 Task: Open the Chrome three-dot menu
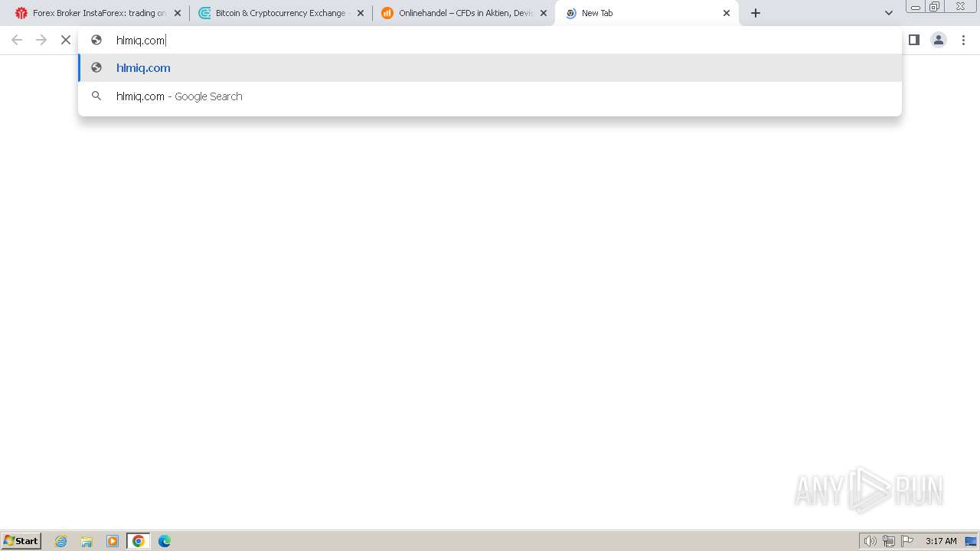(964, 40)
